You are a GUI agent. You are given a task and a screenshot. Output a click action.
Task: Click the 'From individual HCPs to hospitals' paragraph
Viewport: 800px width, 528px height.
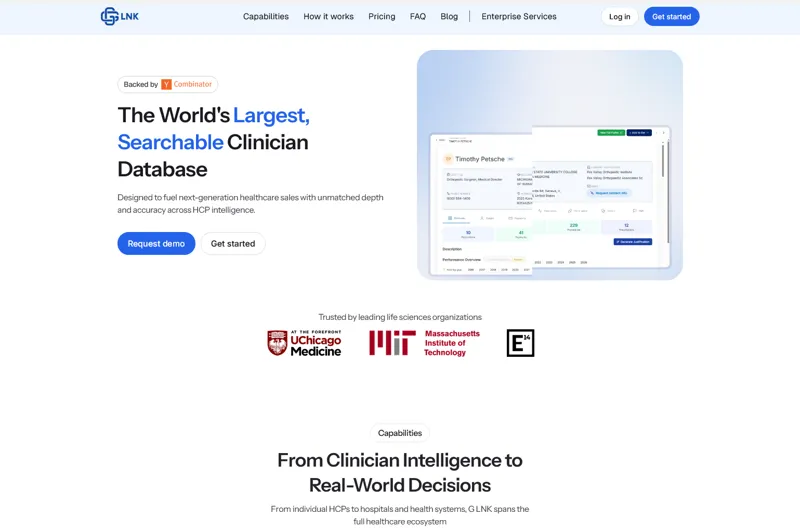click(400, 515)
